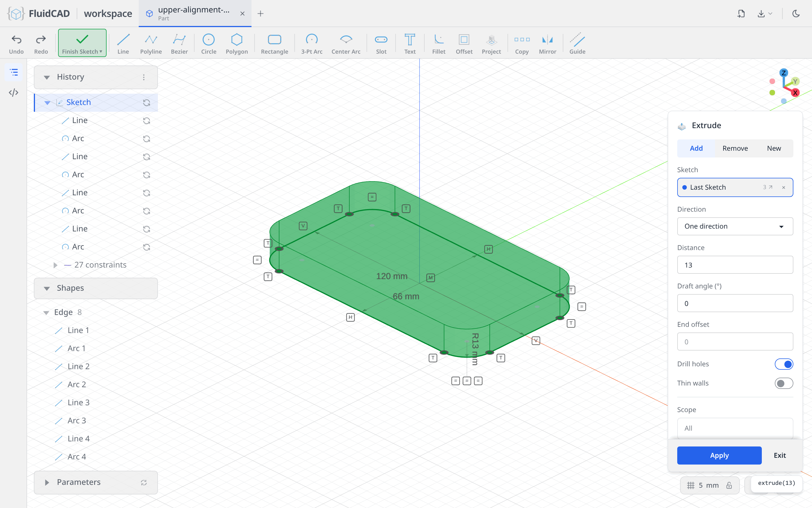
Task: Select the 3-Pt Arc tool
Action: tap(312, 44)
